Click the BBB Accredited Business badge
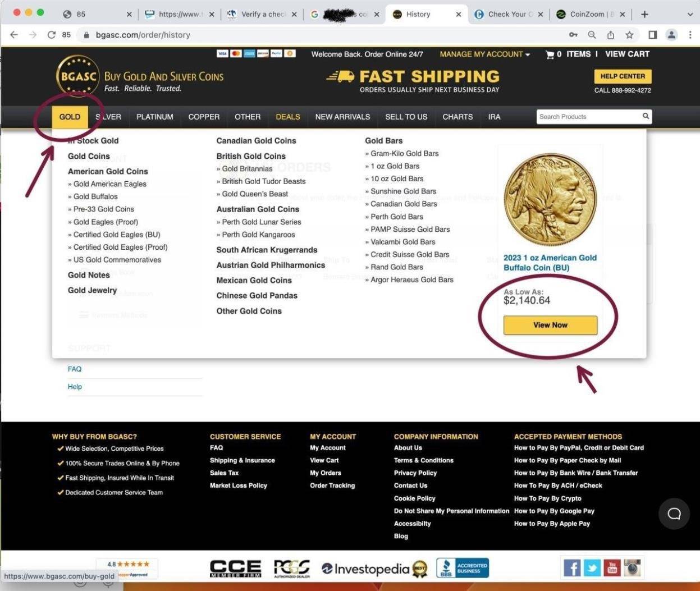This screenshot has height=591, width=700. point(463,568)
